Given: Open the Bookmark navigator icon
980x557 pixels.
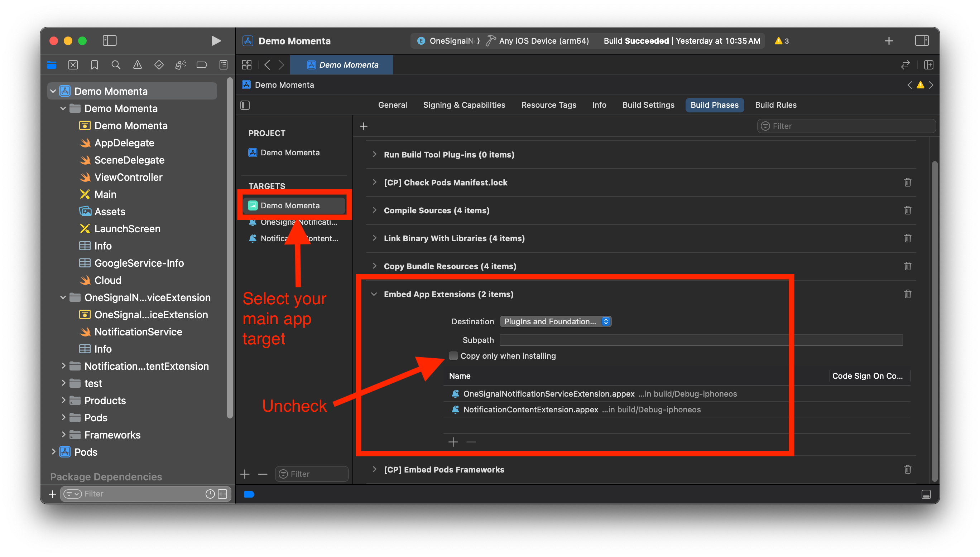Looking at the screenshot, I should click(95, 65).
